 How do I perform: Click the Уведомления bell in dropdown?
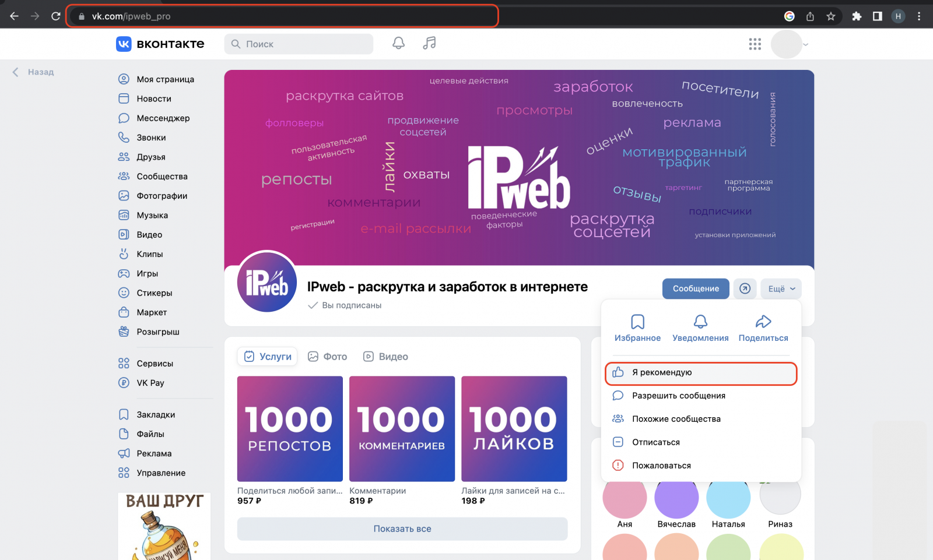[700, 322]
